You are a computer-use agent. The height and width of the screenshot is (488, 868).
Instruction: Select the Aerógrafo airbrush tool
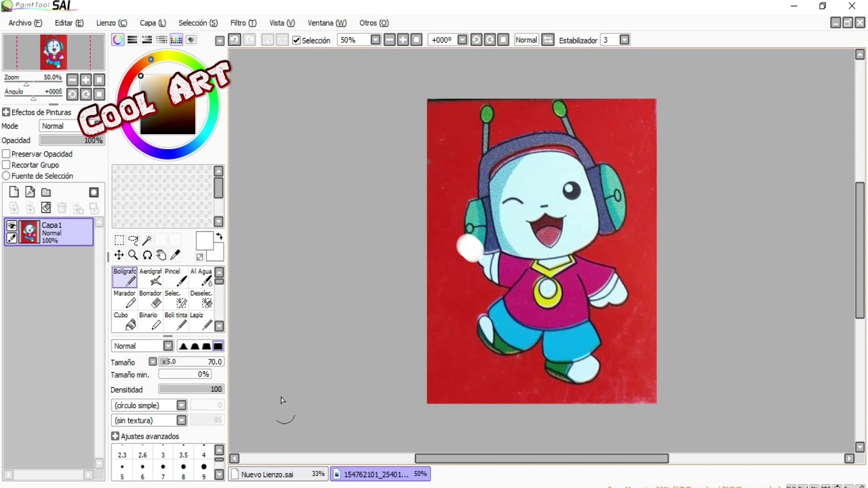pos(151,277)
